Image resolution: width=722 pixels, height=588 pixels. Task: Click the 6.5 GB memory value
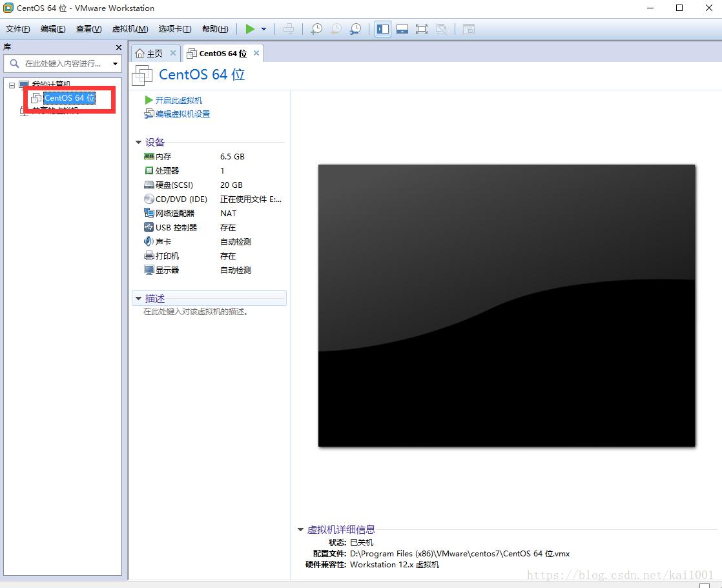pyautogui.click(x=232, y=156)
